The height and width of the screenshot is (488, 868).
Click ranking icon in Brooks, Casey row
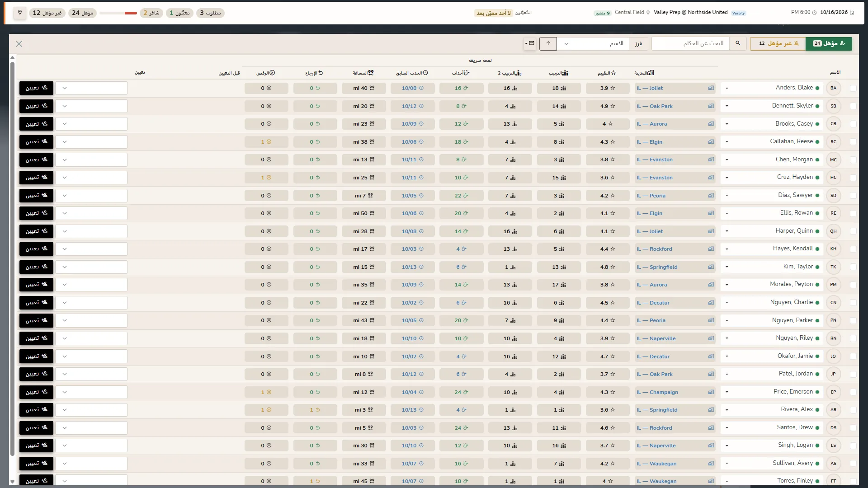click(x=562, y=124)
